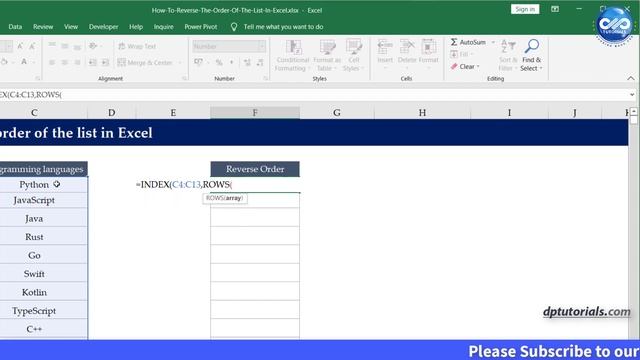Open the Number format dialog launcher
This screenshot has height=360, width=640.
(266, 78)
